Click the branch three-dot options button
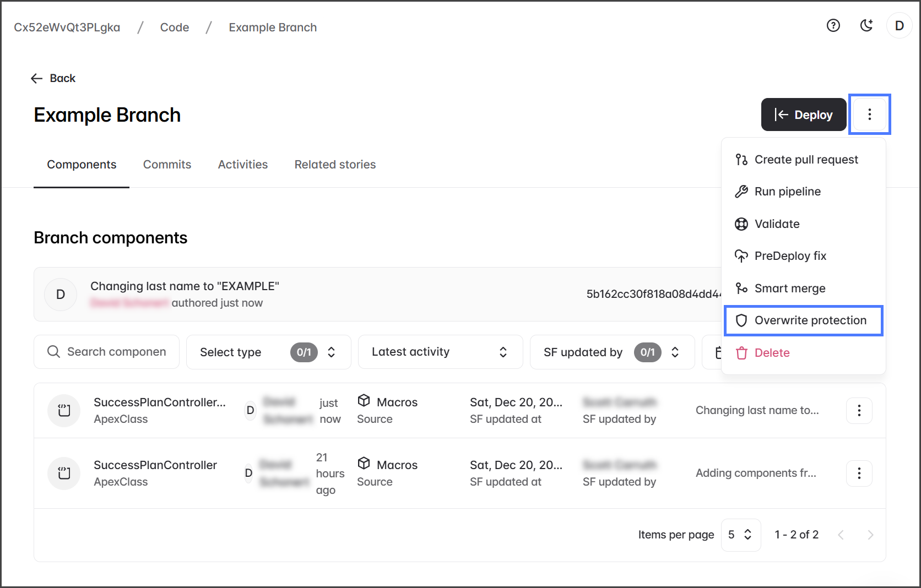 [869, 115]
